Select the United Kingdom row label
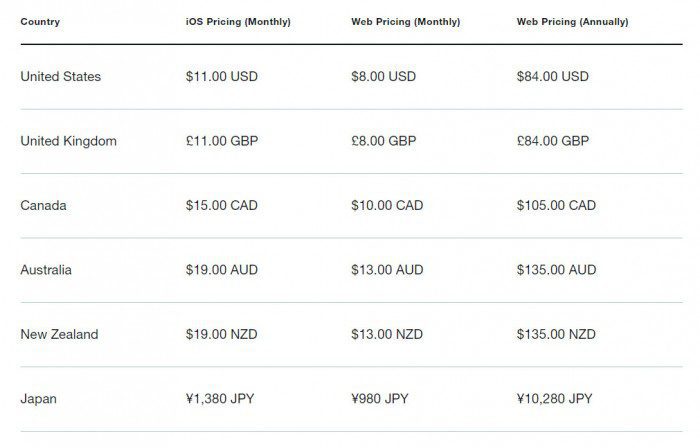The width and height of the screenshot is (700, 448). click(x=68, y=141)
